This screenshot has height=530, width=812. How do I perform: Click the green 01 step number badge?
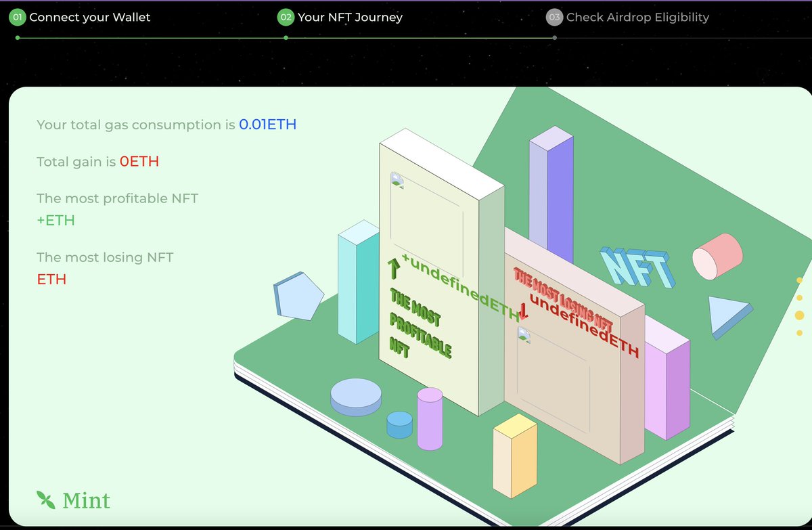pyautogui.click(x=17, y=17)
